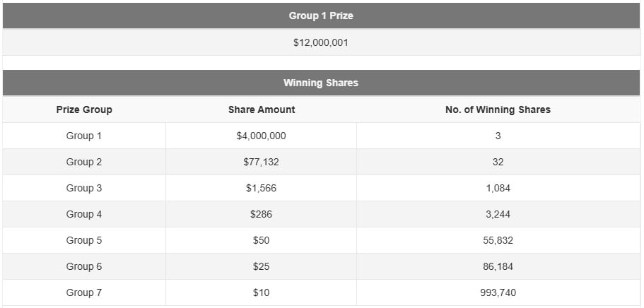
Task: Click the $1,566 share amount
Action: [x=262, y=188]
